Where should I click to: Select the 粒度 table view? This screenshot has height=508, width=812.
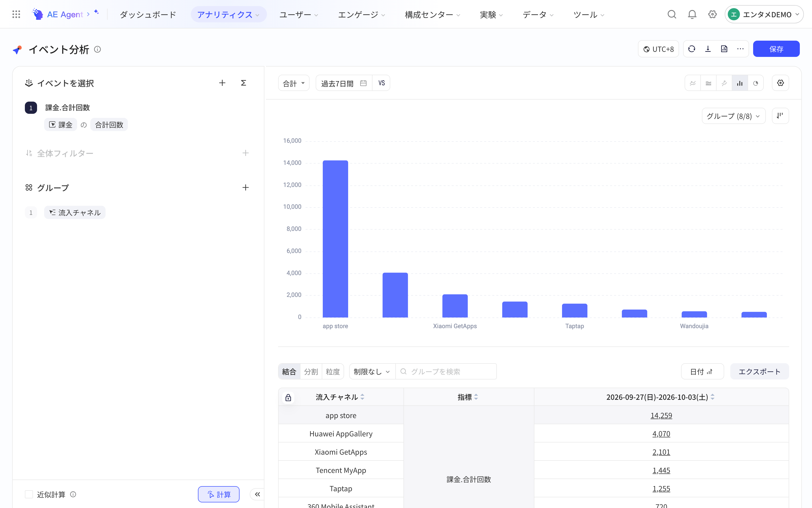coord(333,372)
